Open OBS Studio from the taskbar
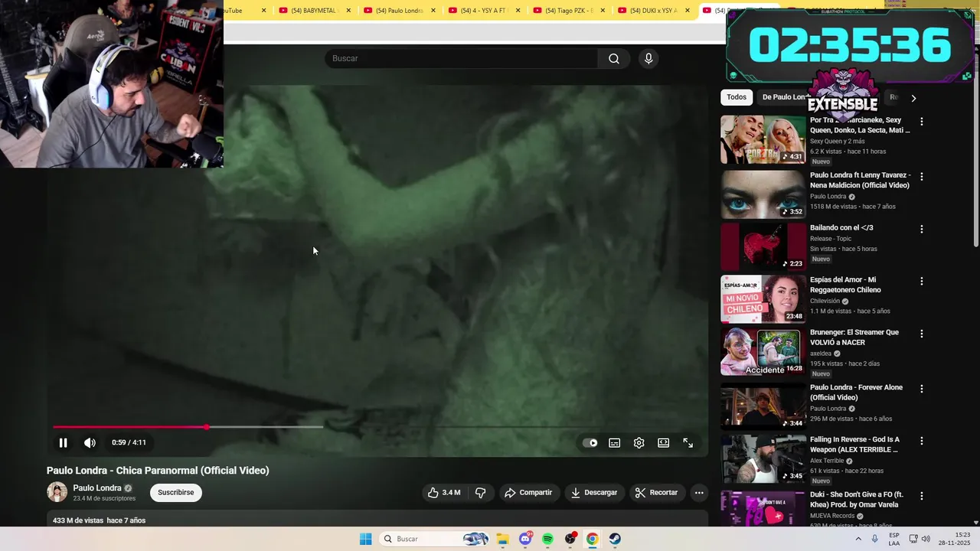980x551 pixels. 570,539
